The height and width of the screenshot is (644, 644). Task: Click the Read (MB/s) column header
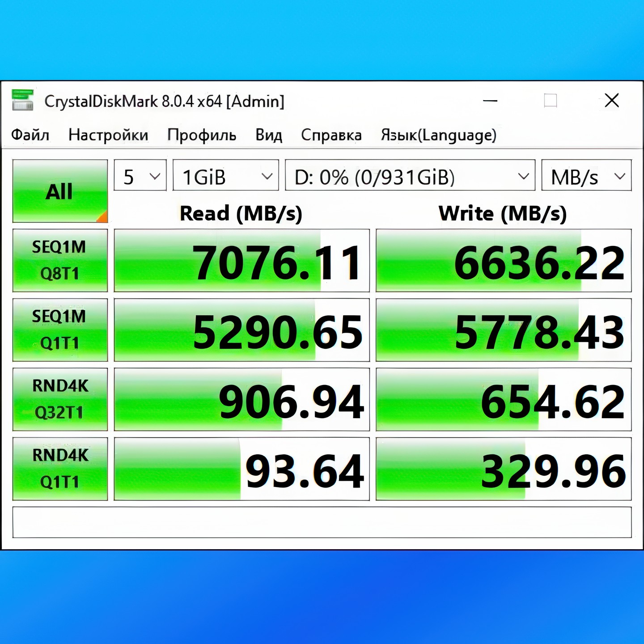tap(241, 213)
